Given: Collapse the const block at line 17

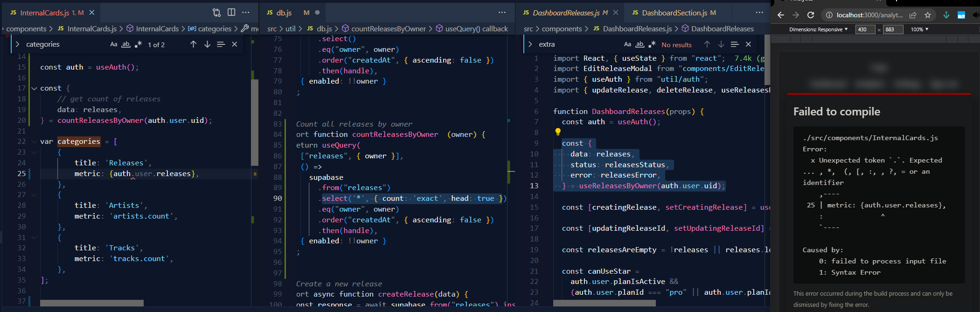Looking at the screenshot, I should tap(34, 88).
